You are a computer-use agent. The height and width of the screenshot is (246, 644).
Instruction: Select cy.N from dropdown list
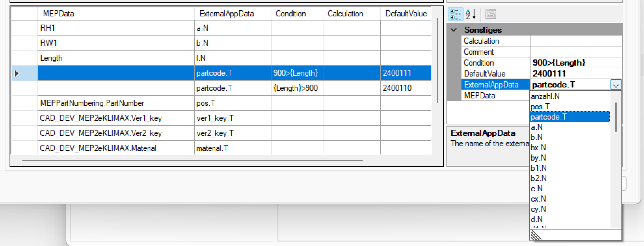pyautogui.click(x=569, y=209)
